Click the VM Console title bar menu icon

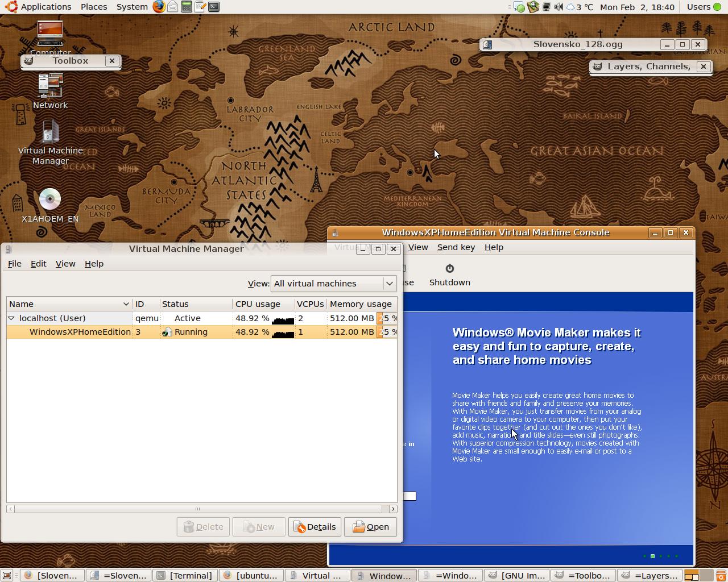click(335, 232)
